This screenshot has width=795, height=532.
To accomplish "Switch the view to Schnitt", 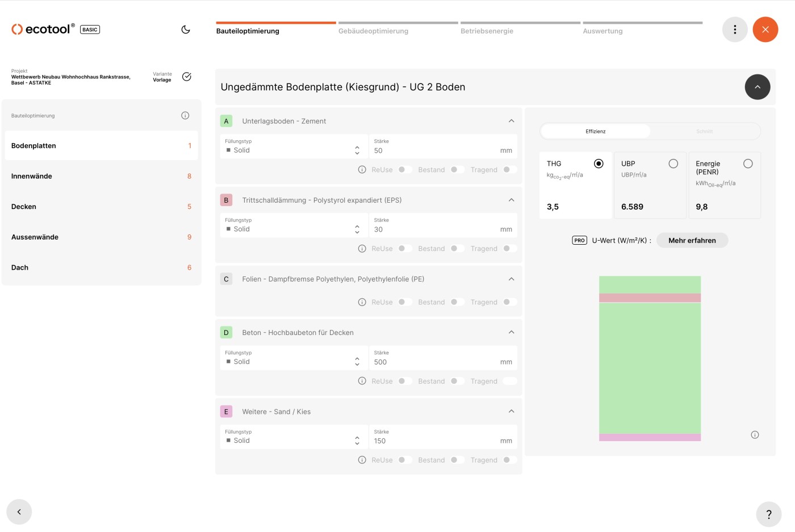I will (x=704, y=132).
